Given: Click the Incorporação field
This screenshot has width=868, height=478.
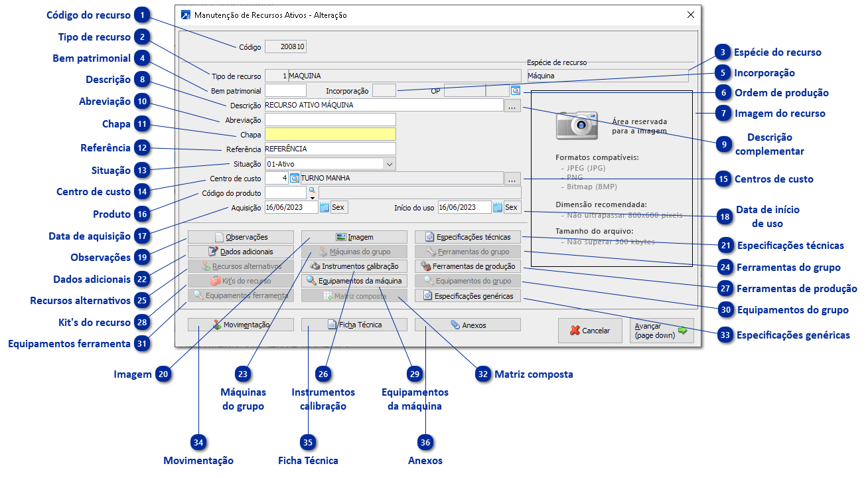Looking at the screenshot, I should (x=384, y=90).
